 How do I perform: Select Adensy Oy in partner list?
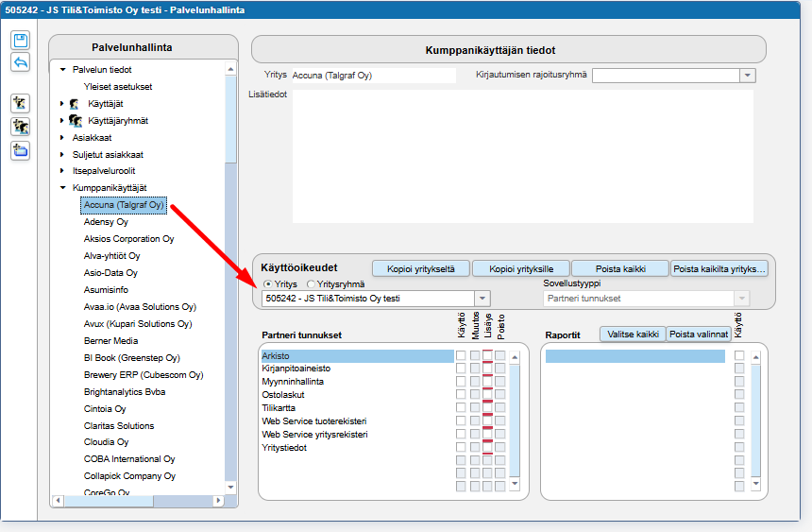106,222
